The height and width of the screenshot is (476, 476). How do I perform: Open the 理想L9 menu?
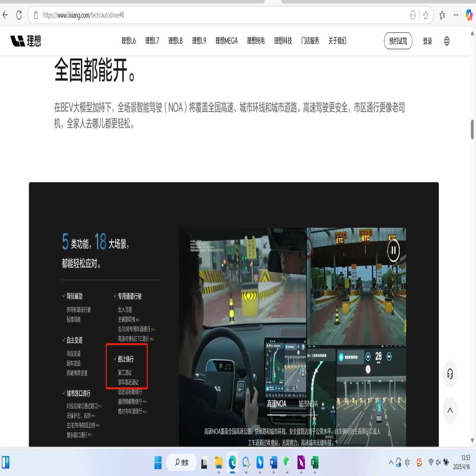pos(199,41)
